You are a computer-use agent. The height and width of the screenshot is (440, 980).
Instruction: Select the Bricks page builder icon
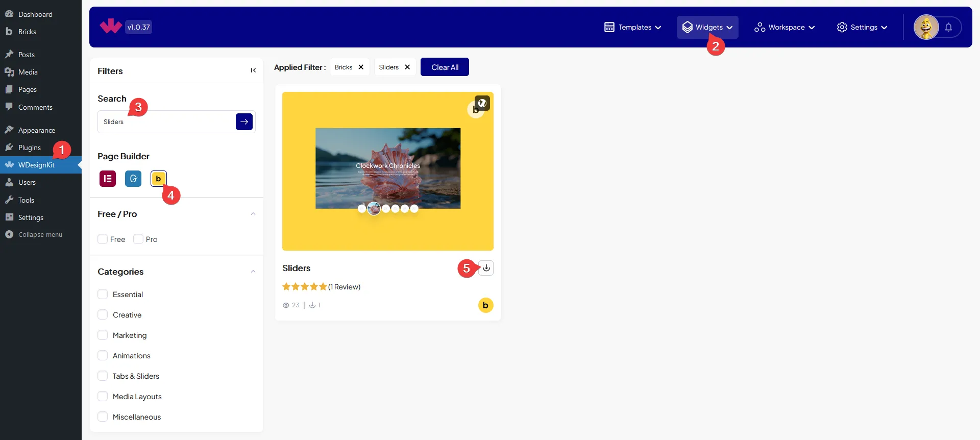158,179
